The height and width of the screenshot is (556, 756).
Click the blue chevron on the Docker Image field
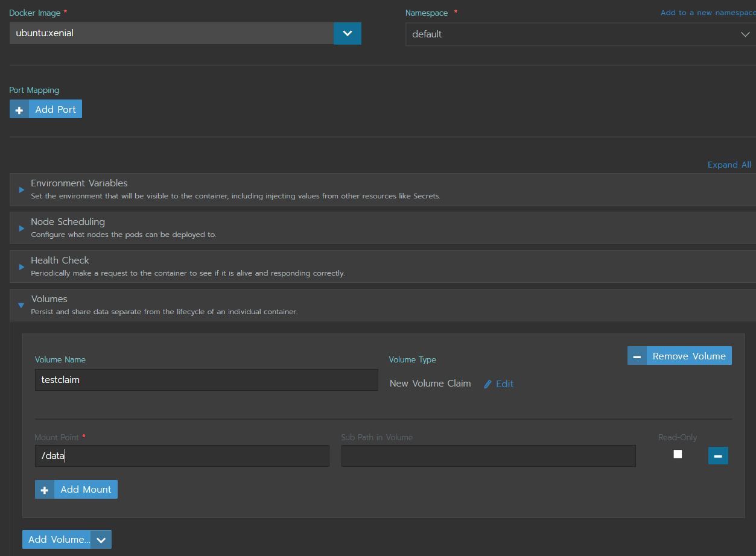click(x=347, y=33)
